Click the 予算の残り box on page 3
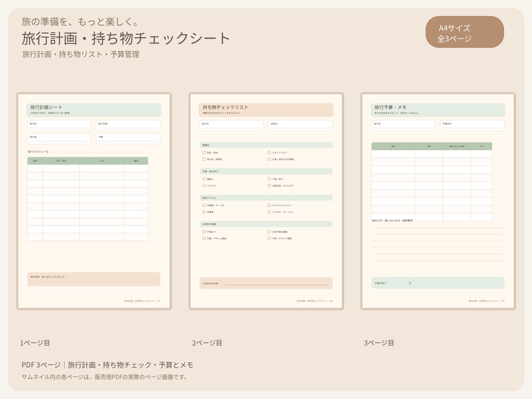This screenshot has width=532, height=399. [x=437, y=283]
